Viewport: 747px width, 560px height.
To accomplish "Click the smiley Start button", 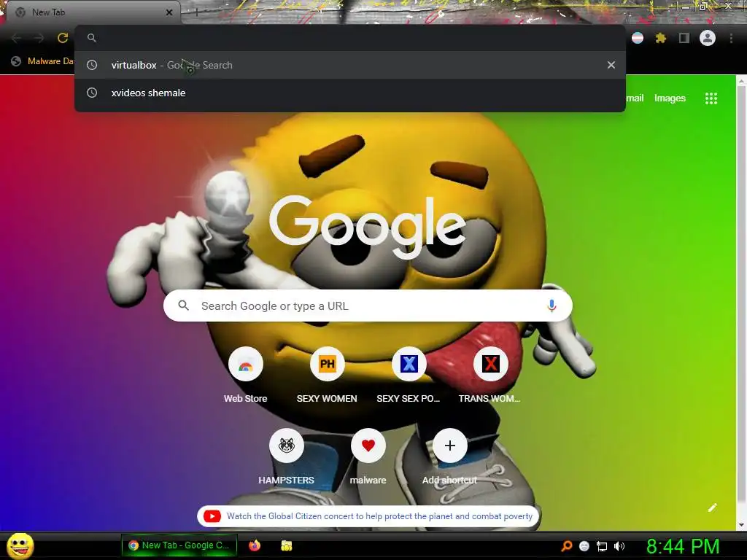I will point(20,545).
